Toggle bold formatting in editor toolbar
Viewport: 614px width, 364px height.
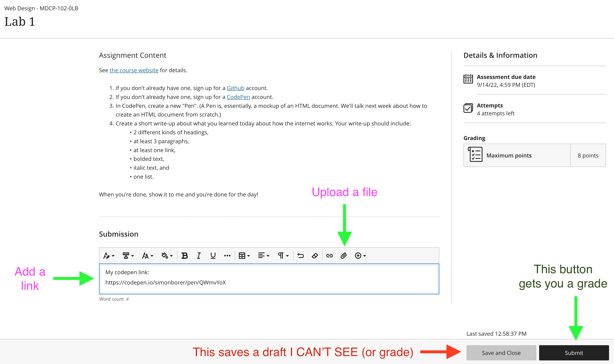click(184, 256)
